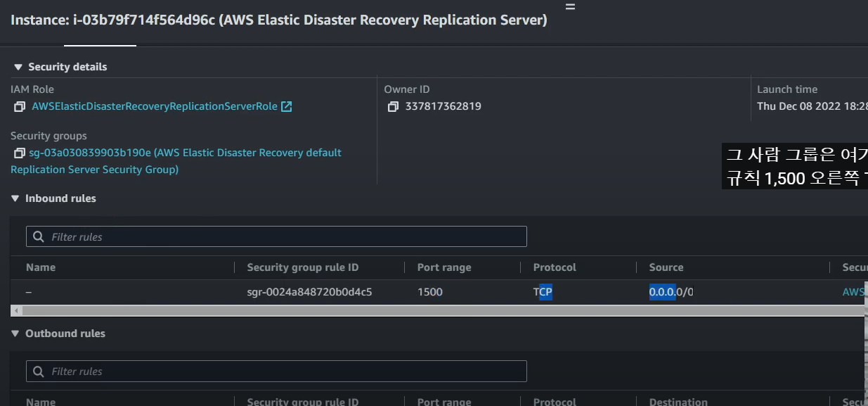Screen dimensions: 868x406
Task: Click the left scrollbar arrow of inbound table
Action: pyautogui.click(x=16, y=310)
